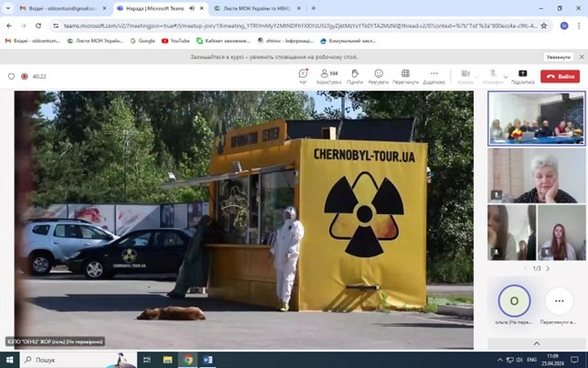Raise hand with the Підняти button

pos(355,77)
